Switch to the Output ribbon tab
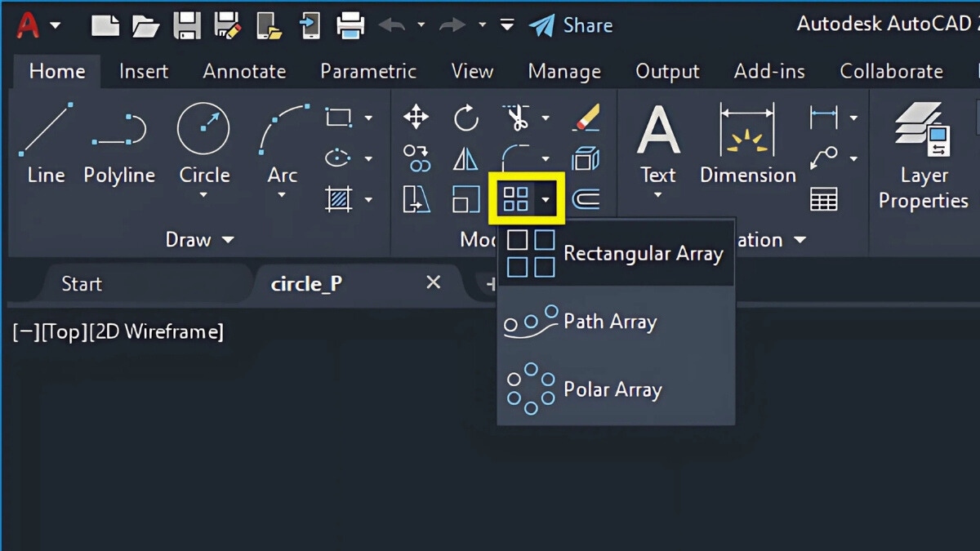 point(667,72)
